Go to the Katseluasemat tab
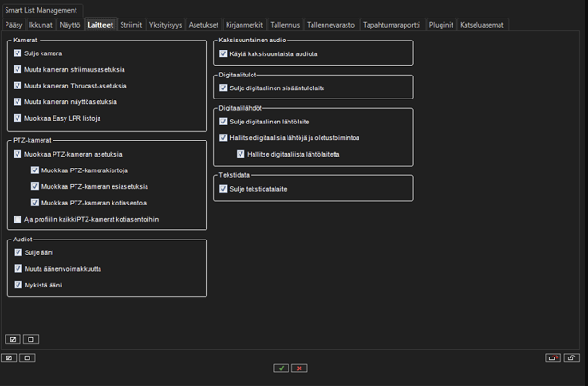 pyautogui.click(x=482, y=25)
